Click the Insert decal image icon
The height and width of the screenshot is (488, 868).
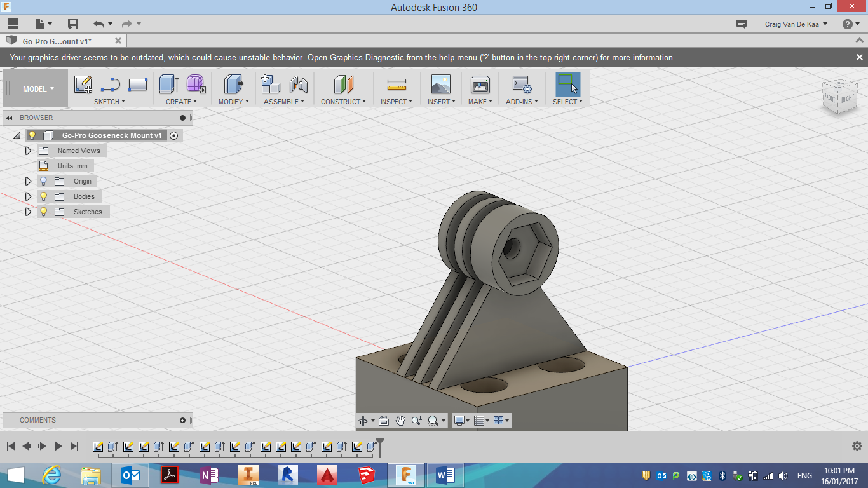(x=440, y=85)
